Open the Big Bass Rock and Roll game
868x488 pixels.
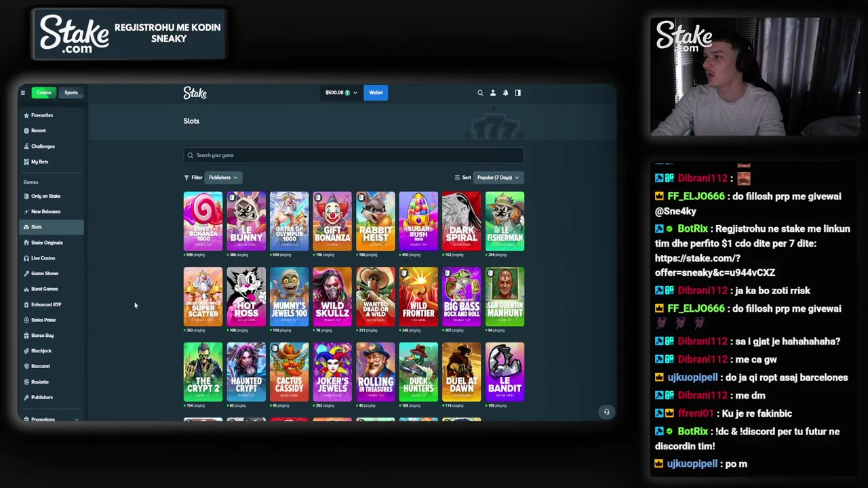click(462, 297)
